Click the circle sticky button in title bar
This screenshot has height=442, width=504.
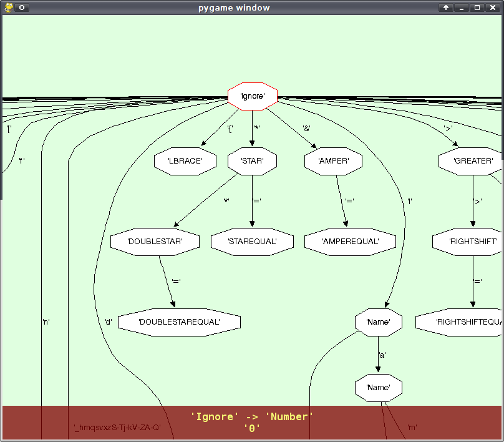click(x=22, y=7)
